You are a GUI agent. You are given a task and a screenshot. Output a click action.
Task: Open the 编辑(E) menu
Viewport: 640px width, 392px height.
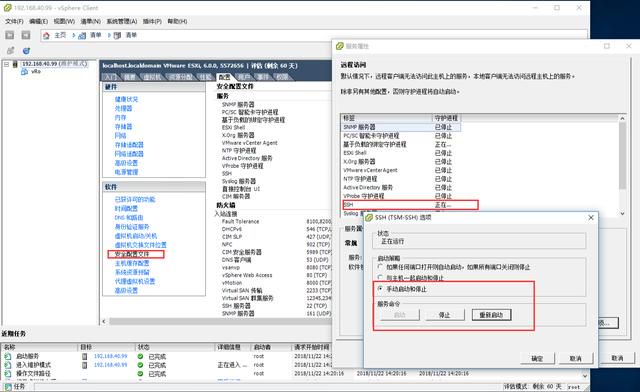pyautogui.click(x=38, y=21)
